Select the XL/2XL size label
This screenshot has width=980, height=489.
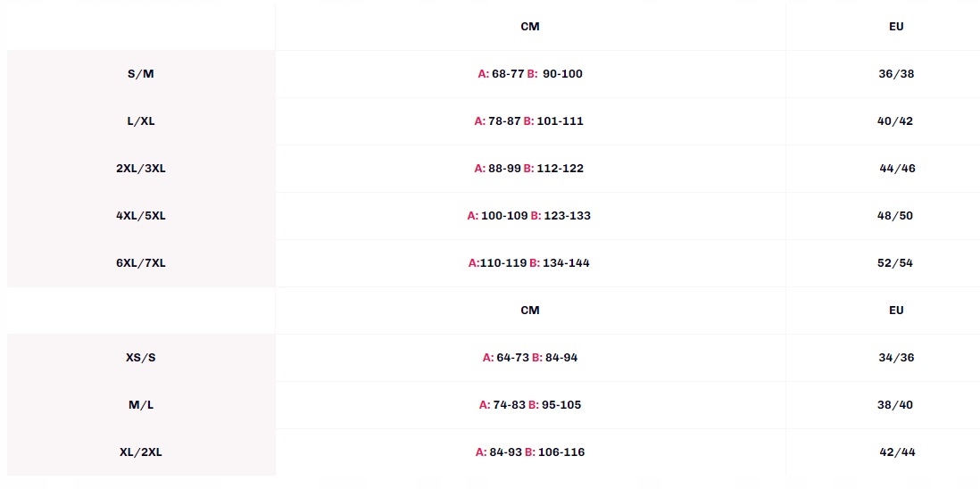[x=141, y=452]
